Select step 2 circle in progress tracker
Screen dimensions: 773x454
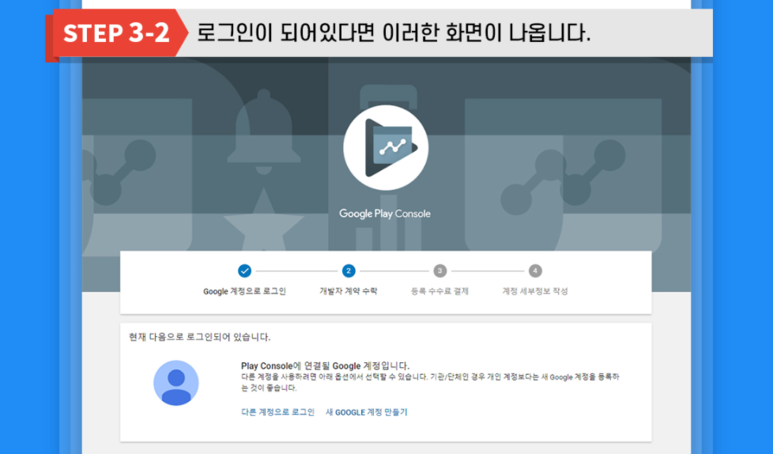point(349,271)
